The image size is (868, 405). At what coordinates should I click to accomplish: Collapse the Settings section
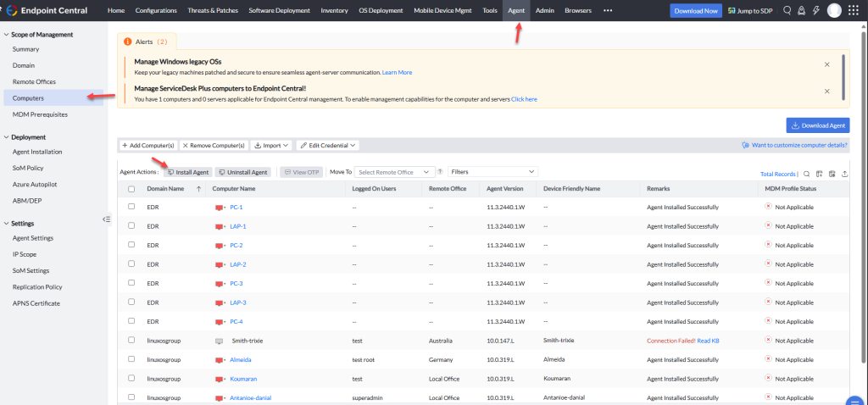coord(6,224)
